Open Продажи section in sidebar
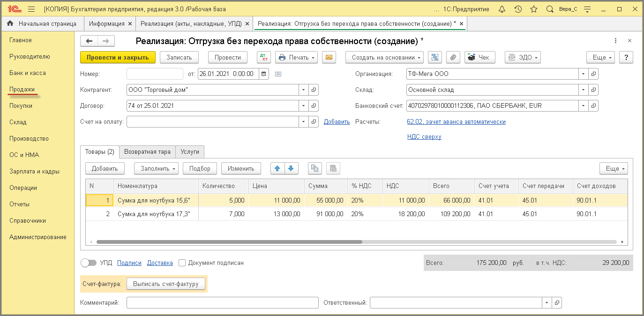 (x=22, y=89)
